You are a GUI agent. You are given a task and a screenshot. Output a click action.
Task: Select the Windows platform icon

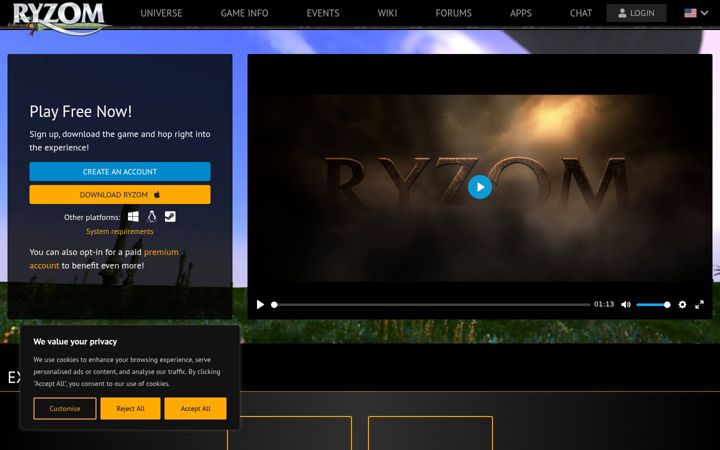coord(133,217)
